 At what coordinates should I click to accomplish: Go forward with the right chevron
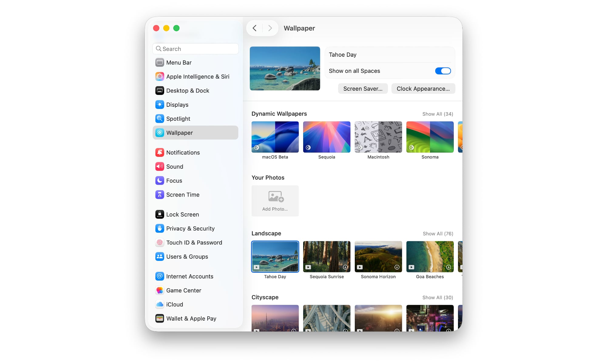[270, 28]
